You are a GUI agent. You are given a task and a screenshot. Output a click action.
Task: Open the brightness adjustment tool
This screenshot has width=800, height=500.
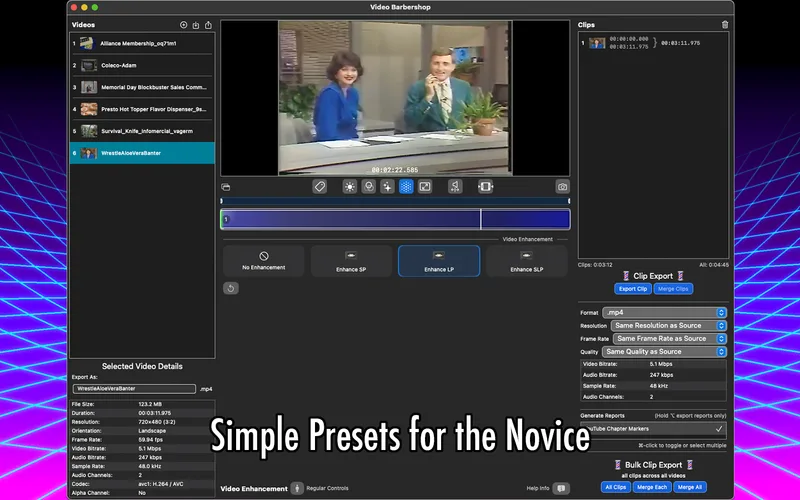349,187
